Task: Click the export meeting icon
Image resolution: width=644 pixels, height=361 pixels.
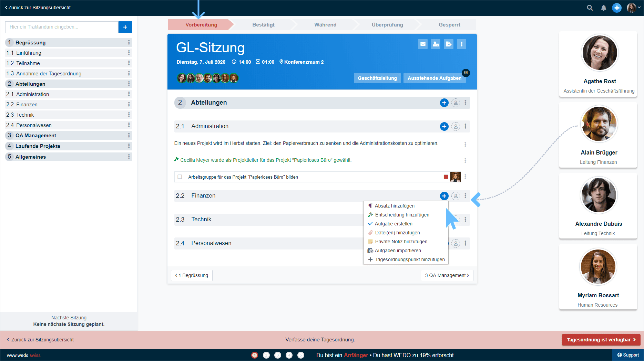Action: (x=449, y=44)
